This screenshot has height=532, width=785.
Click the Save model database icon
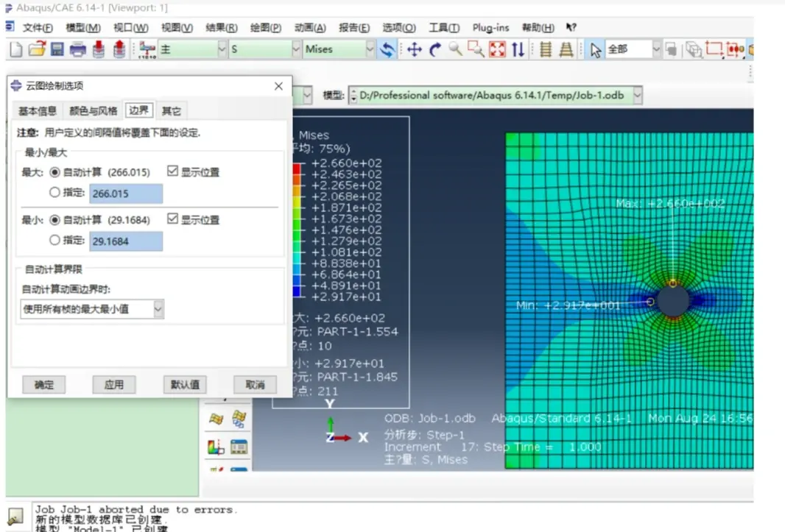click(57, 49)
